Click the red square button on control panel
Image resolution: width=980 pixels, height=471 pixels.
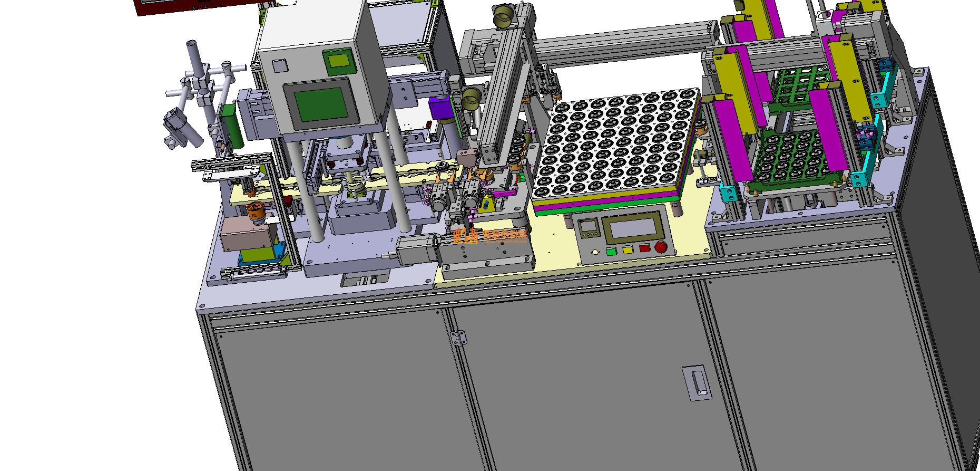pyautogui.click(x=644, y=248)
